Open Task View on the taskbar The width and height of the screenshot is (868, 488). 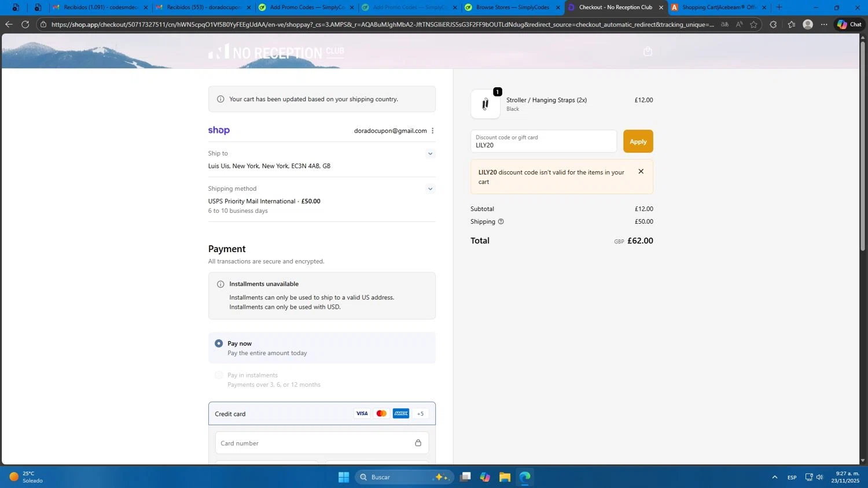[x=465, y=477]
